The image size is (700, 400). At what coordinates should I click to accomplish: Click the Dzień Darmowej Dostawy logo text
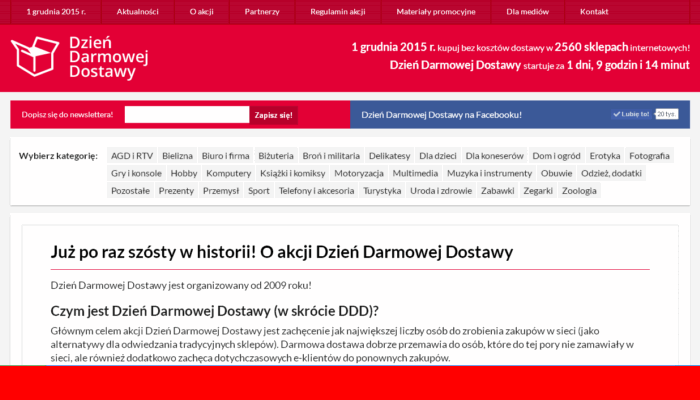pos(108,58)
